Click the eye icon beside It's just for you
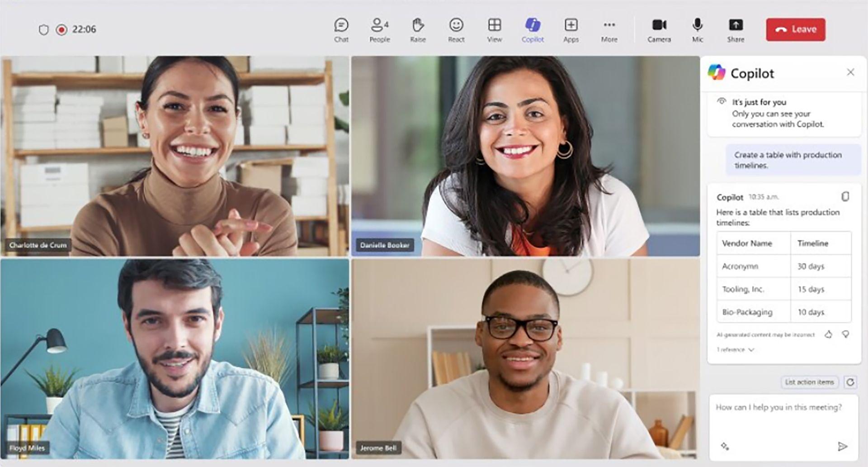Viewport: 868px width, 467px height. [722, 101]
